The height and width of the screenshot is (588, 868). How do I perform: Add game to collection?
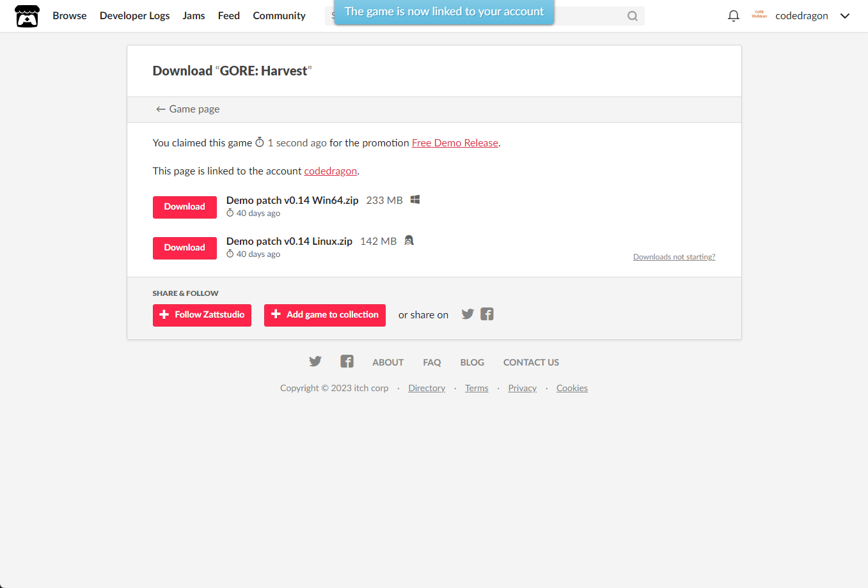(x=325, y=315)
